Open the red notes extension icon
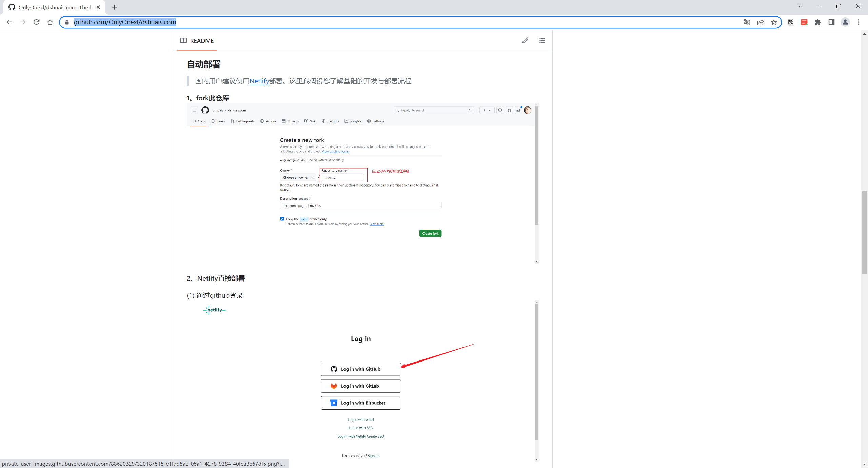 click(x=804, y=22)
